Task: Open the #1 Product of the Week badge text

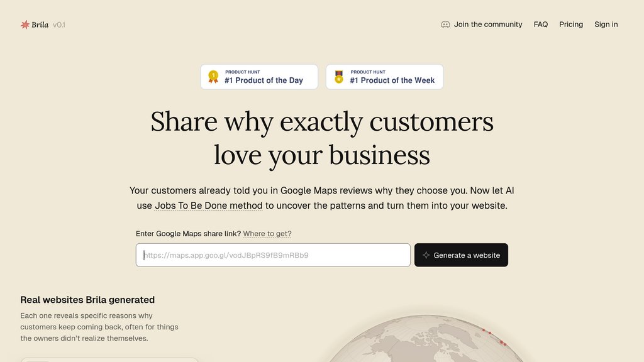Action: click(x=392, y=80)
